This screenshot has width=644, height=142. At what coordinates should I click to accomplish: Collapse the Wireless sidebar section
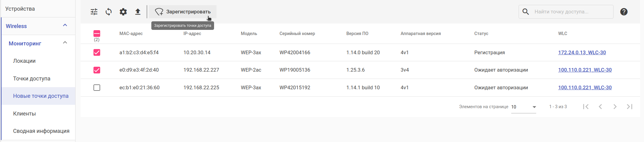coord(65,26)
